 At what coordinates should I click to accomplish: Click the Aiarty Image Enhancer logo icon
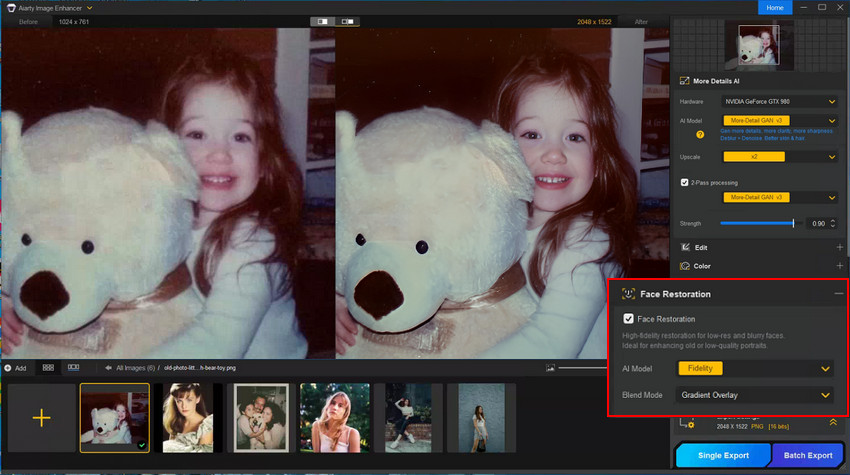[x=11, y=8]
